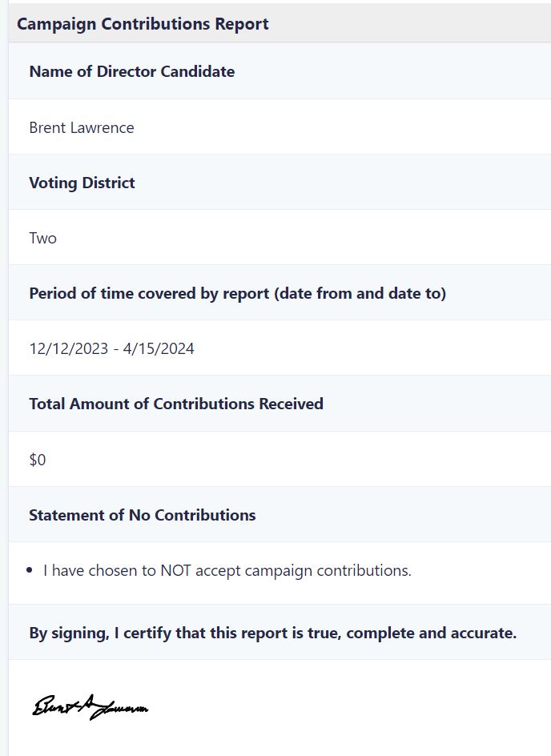
Task: Click the word Lawrence in candidate name
Action: (x=102, y=128)
